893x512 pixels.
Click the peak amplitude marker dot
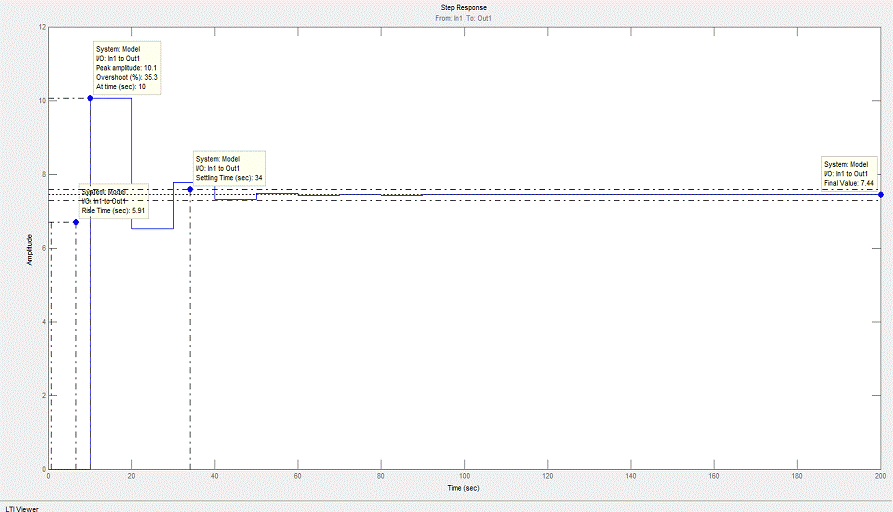(90, 98)
